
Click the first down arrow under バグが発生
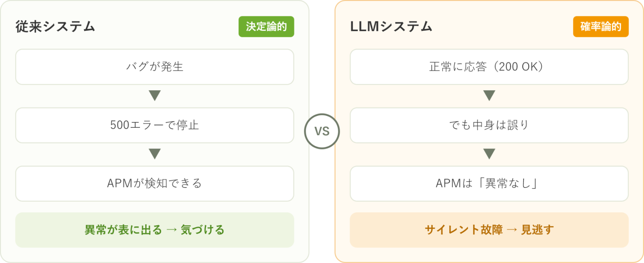point(155,96)
